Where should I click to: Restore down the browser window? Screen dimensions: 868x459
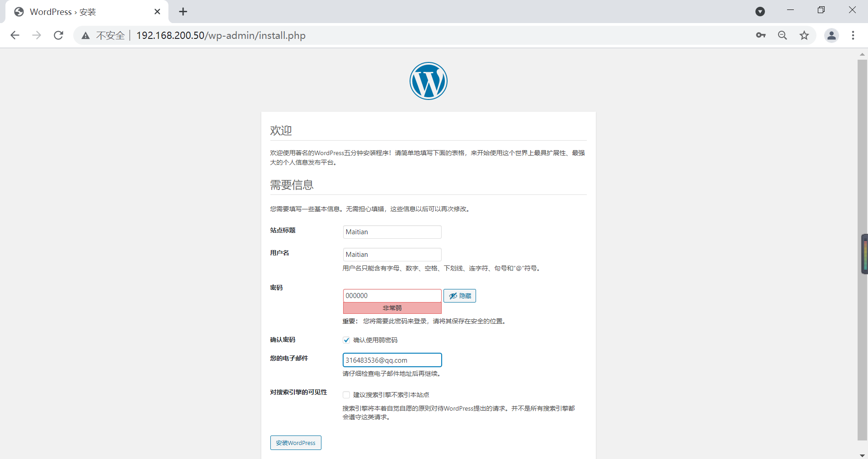[x=821, y=10]
